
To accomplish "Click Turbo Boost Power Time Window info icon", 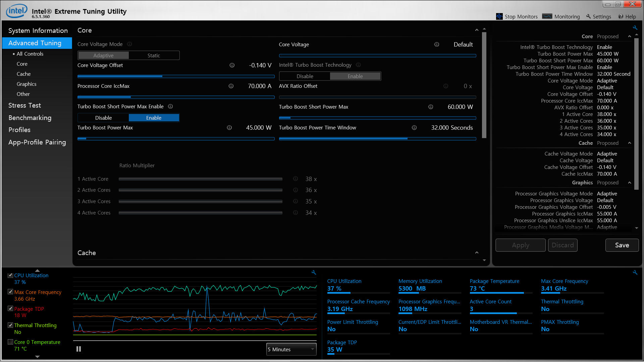I will coord(414,128).
